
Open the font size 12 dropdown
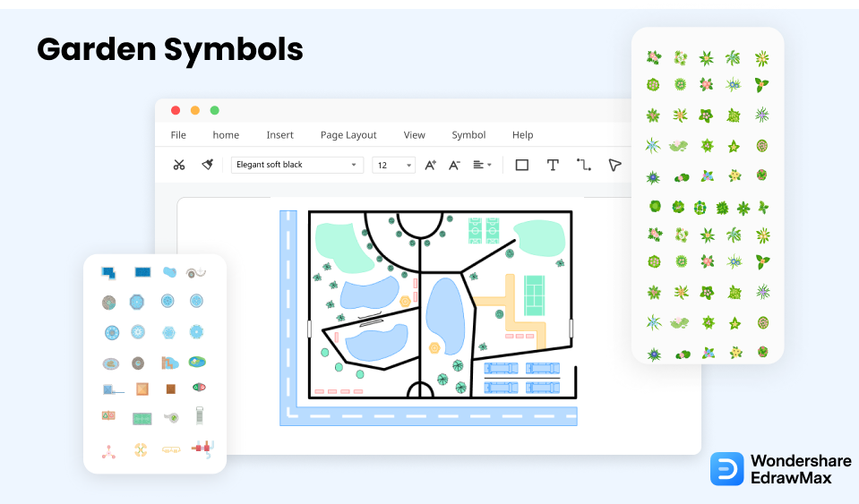(x=394, y=165)
